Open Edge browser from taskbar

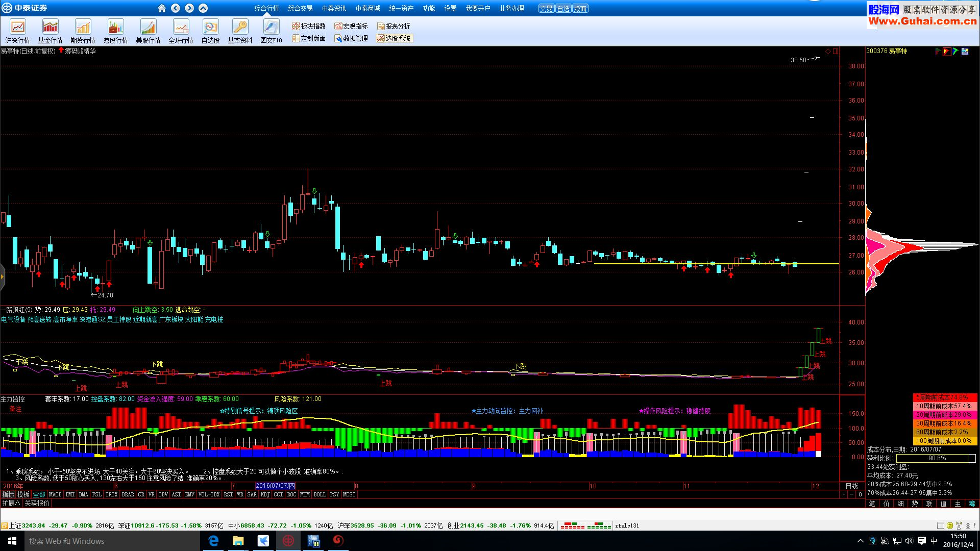coord(213,541)
